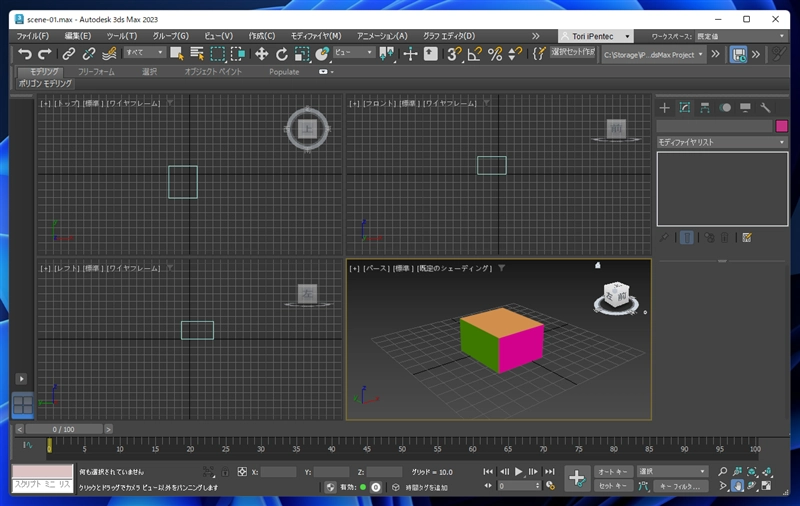Click the Undo arrow icon
The image size is (800, 506).
(x=24, y=54)
